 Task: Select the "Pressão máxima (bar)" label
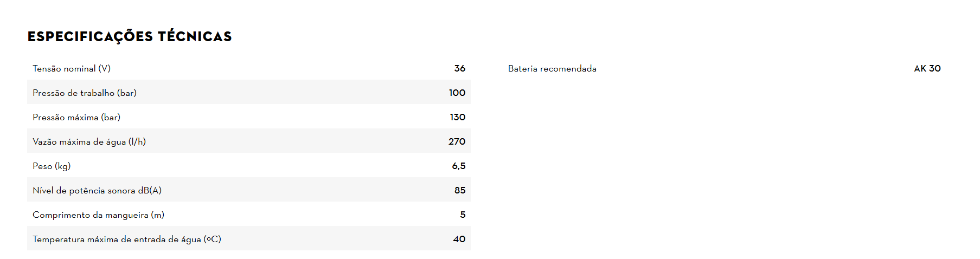(x=76, y=118)
